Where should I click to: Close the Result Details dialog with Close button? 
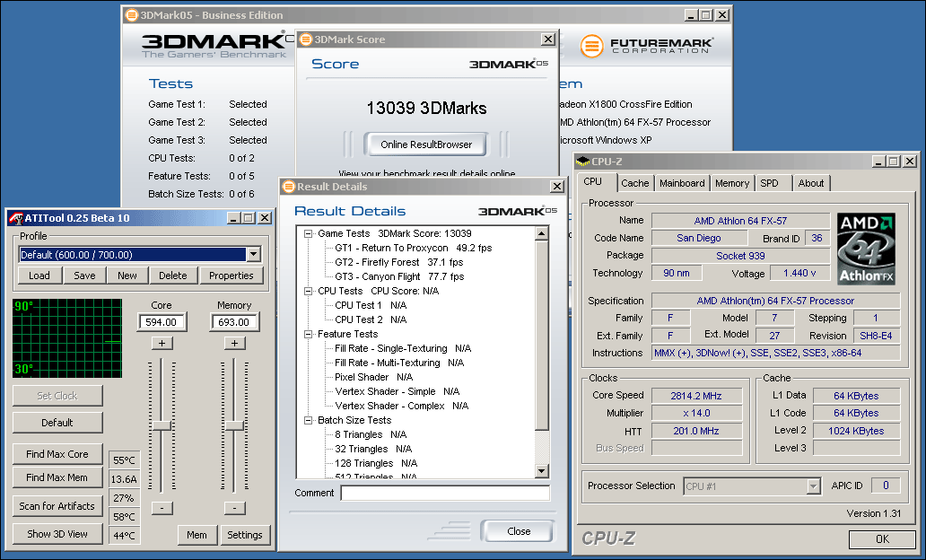tap(518, 531)
